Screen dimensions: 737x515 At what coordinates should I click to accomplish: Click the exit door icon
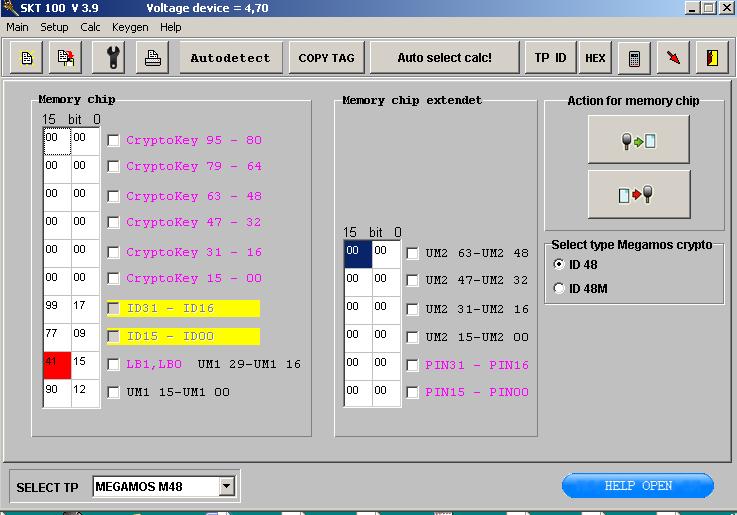712,58
